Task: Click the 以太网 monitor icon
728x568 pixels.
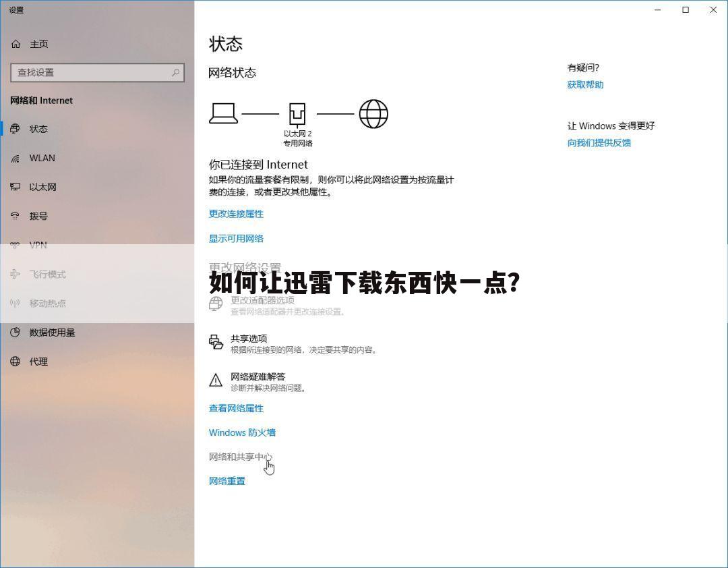Action: coord(16,187)
